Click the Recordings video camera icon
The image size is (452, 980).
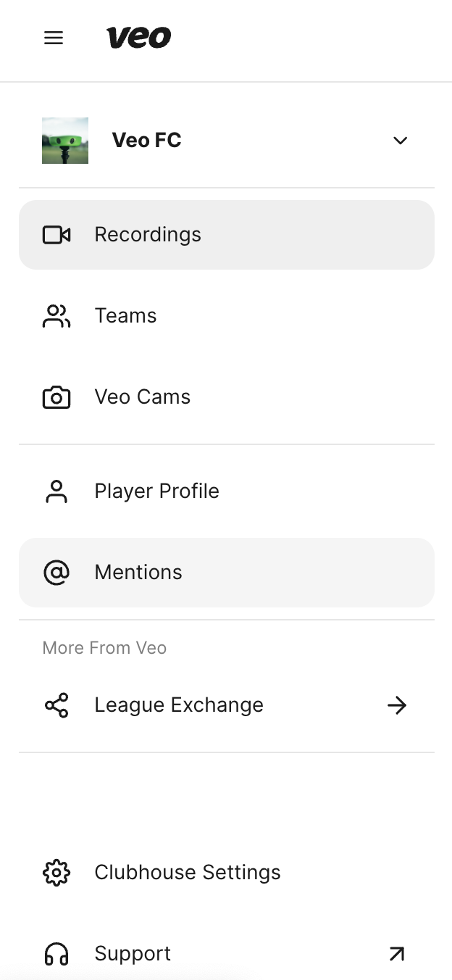click(56, 235)
